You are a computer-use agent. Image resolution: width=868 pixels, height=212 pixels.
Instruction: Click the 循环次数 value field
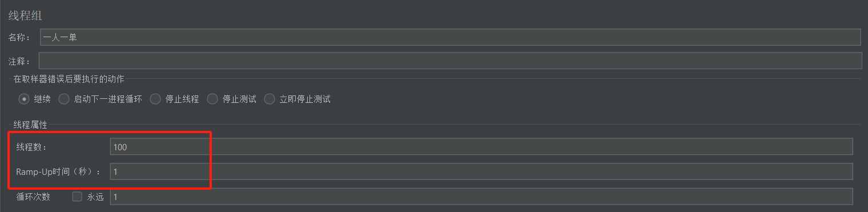pos(481,197)
